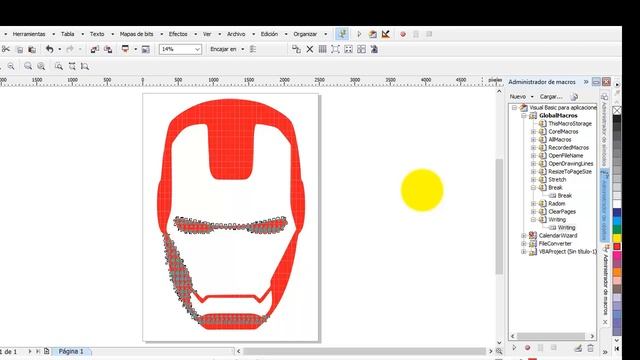
Task: Click the vertical canvas scrollbar
Action: click(499, 217)
